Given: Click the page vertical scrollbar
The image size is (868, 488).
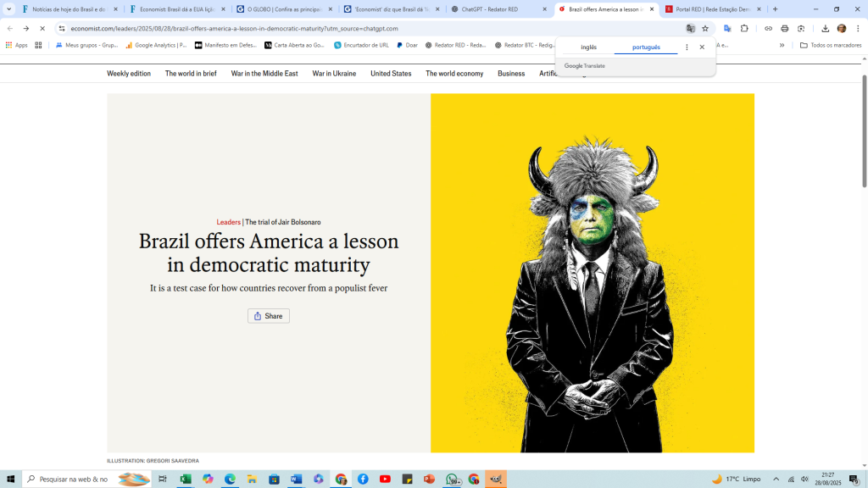Looking at the screenshot, I should tap(864, 136).
